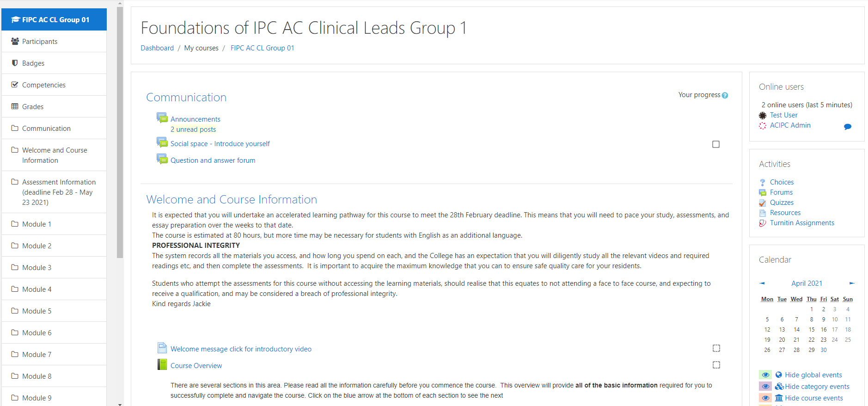Click the Course Overview book icon
The image size is (868, 406).
click(162, 365)
